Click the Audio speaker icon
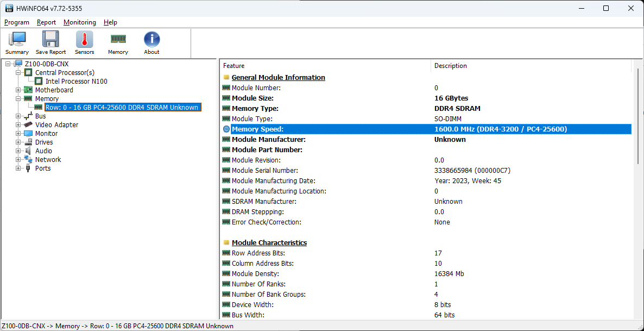 point(28,151)
